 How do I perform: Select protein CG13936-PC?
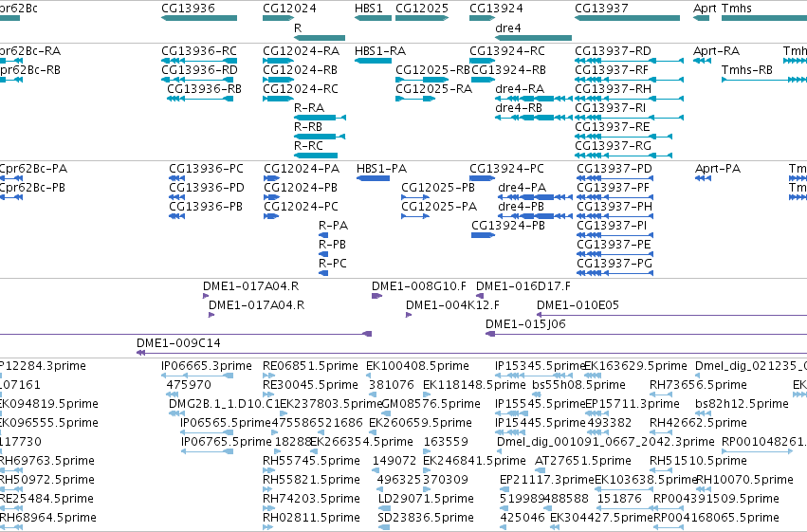pos(206,169)
